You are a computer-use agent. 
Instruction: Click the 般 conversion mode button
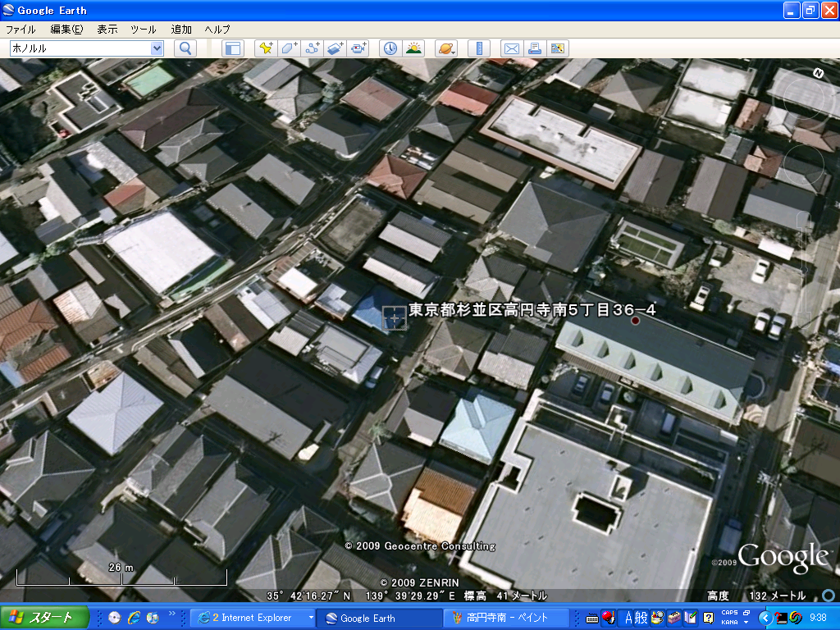641,619
